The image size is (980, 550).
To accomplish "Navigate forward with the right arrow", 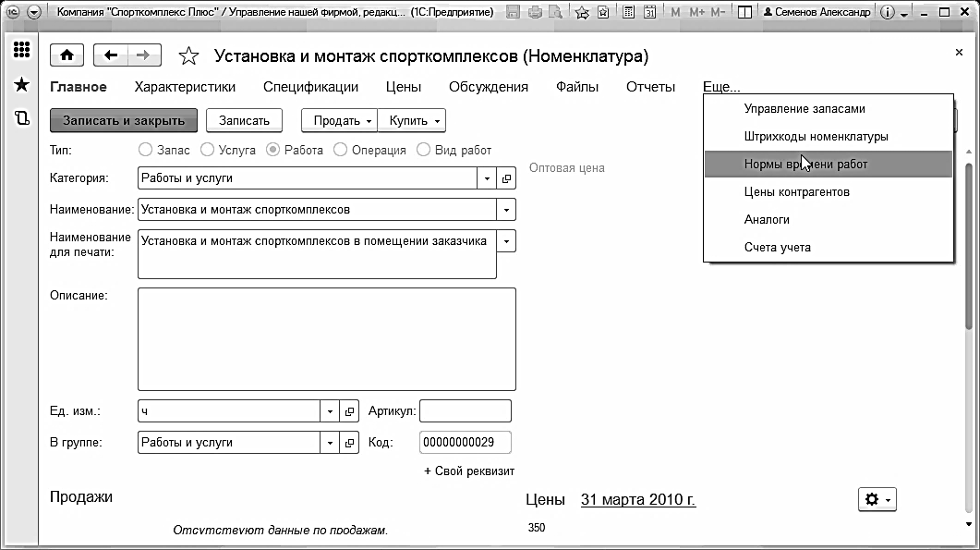I will (144, 55).
